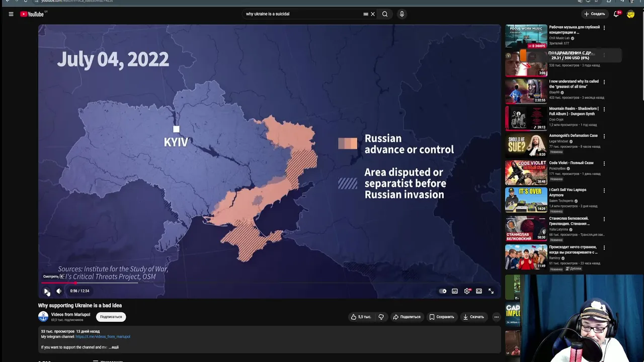
Task: Open the Chill Music Lab channel name
Action: (x=559, y=38)
